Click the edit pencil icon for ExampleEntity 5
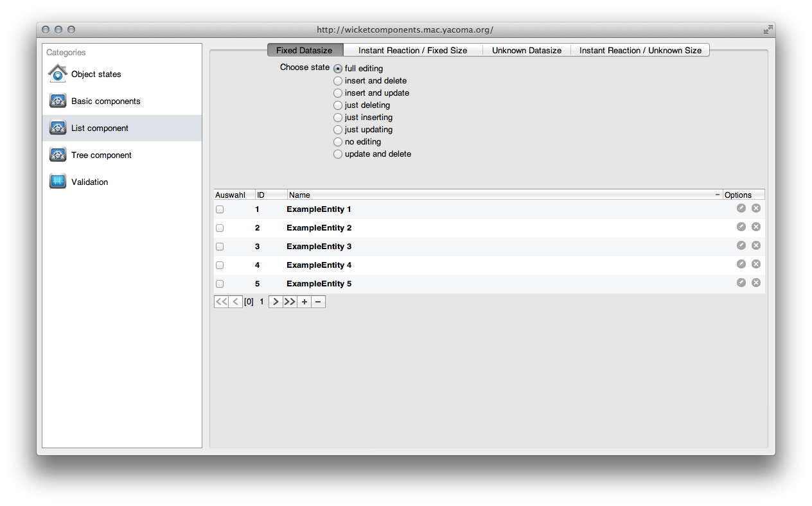Viewport: 812px width, 506px height. 741,283
